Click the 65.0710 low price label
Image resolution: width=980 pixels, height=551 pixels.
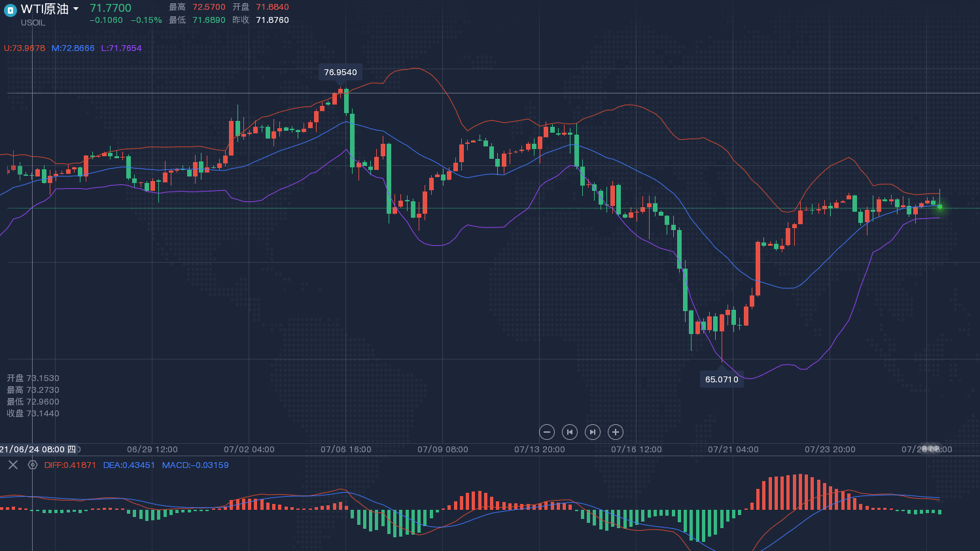[722, 379]
